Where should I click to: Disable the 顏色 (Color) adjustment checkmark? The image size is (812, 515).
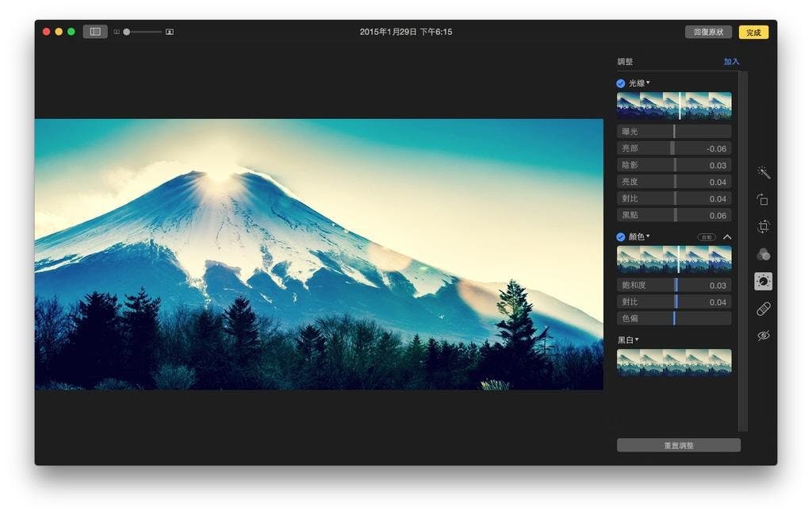tap(621, 236)
